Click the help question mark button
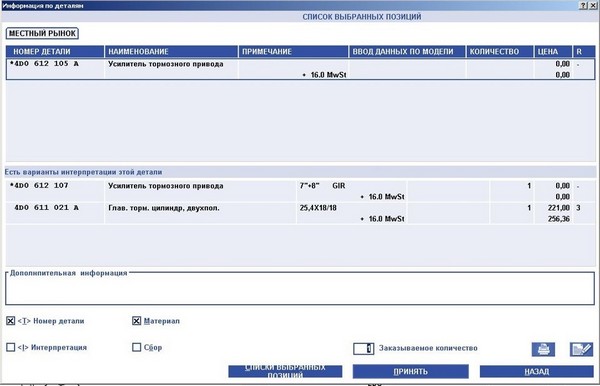The image size is (600, 386). click(x=584, y=5)
